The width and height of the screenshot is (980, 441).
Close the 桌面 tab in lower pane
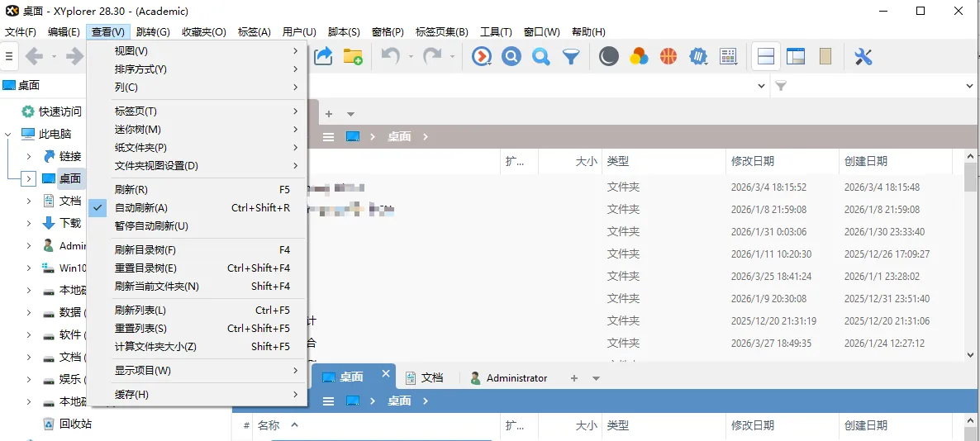pyautogui.click(x=386, y=373)
